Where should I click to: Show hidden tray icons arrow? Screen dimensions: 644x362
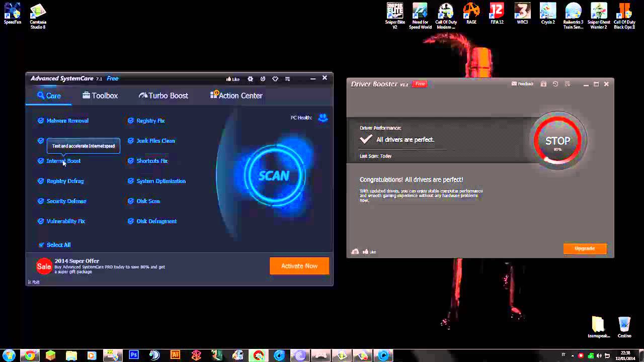(x=573, y=355)
